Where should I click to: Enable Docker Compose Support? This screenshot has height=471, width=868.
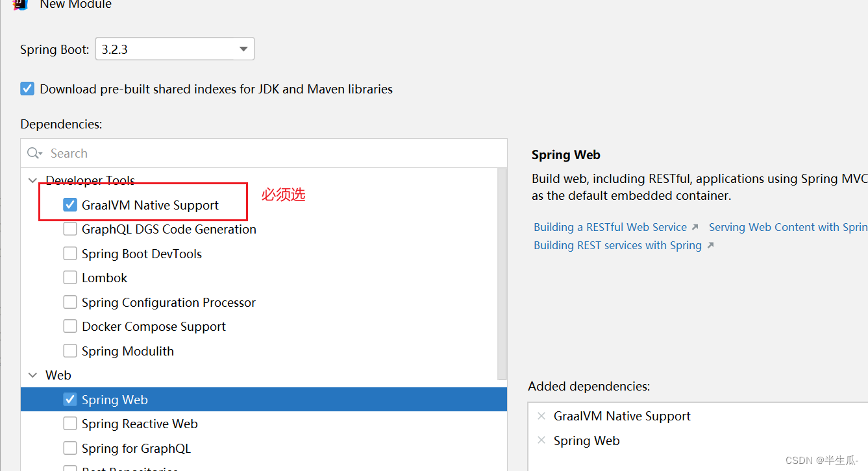[70, 326]
